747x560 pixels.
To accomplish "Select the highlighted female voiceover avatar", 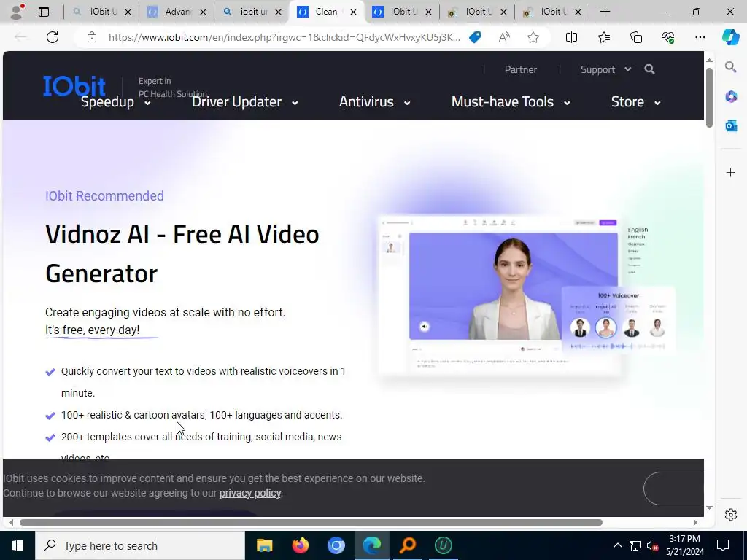I will click(x=605, y=327).
